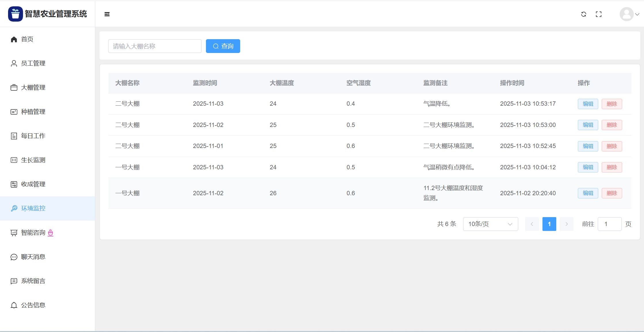Viewport: 644px width, 332px height.
Task: Collapse the sidebar with hamburger icon
Action: (107, 14)
